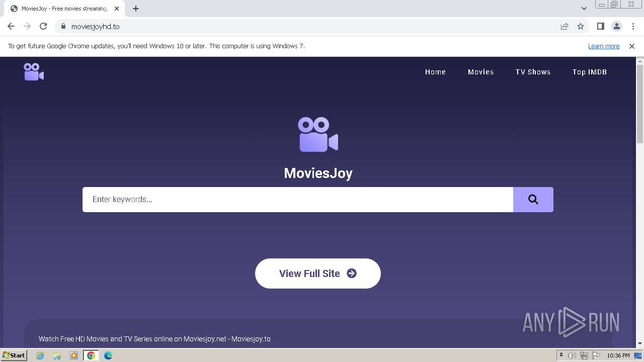Open Learn more link
Image resolution: width=644 pixels, height=362 pixels.
click(604, 46)
